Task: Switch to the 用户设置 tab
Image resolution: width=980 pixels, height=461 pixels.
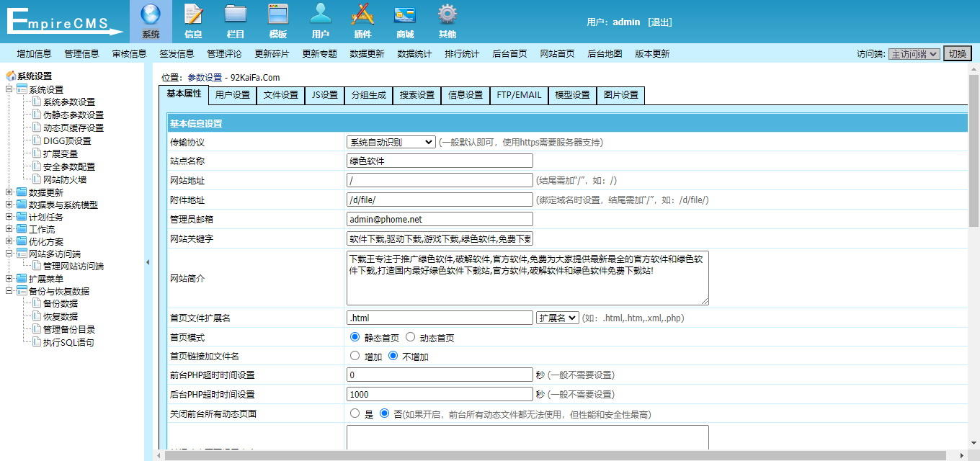Action: (233, 95)
